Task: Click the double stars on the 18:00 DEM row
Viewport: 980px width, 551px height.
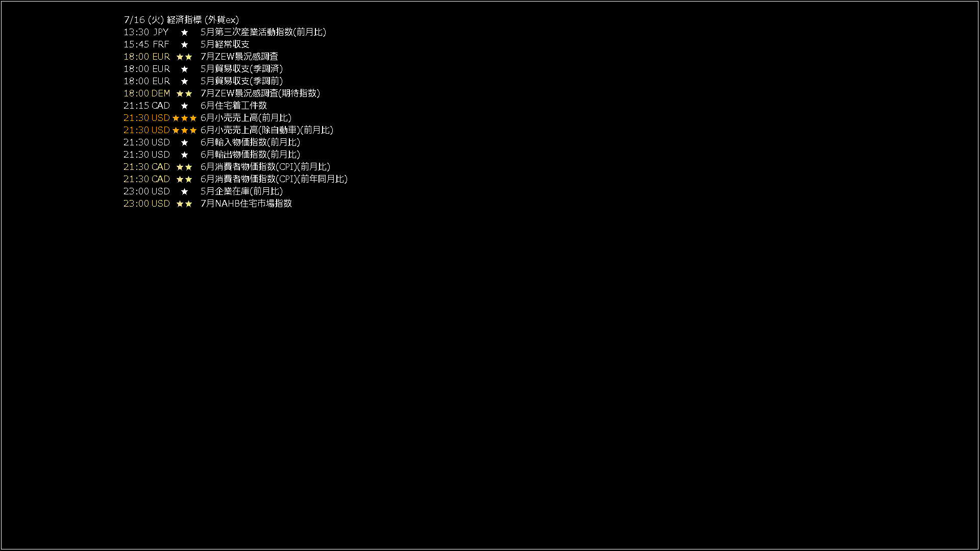Action: (x=184, y=93)
